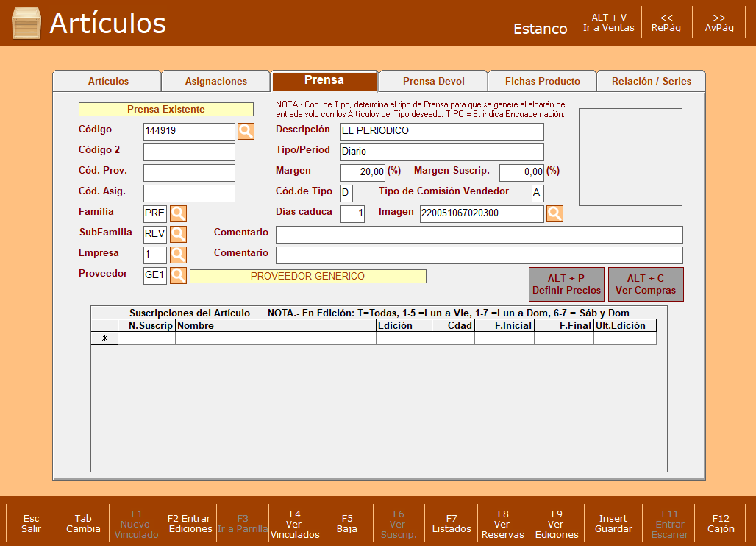Click the Cód. Asig. input field
This screenshot has height=546, width=756.
click(189, 194)
